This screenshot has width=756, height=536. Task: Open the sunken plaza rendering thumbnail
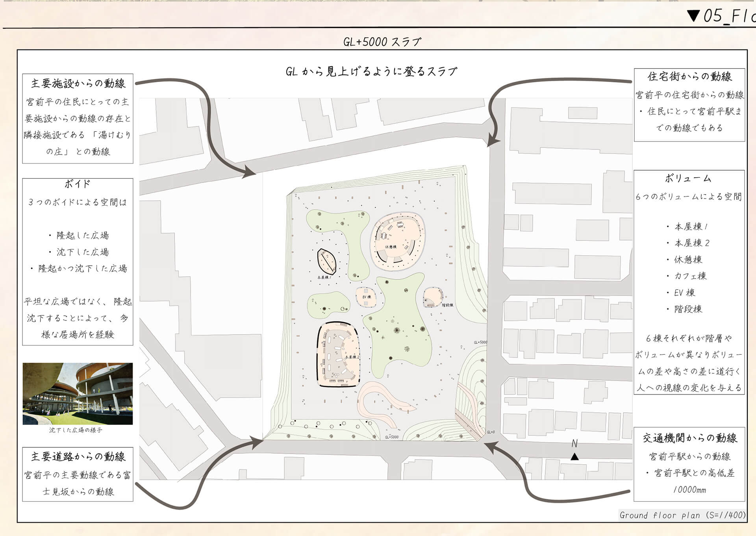[78, 393]
